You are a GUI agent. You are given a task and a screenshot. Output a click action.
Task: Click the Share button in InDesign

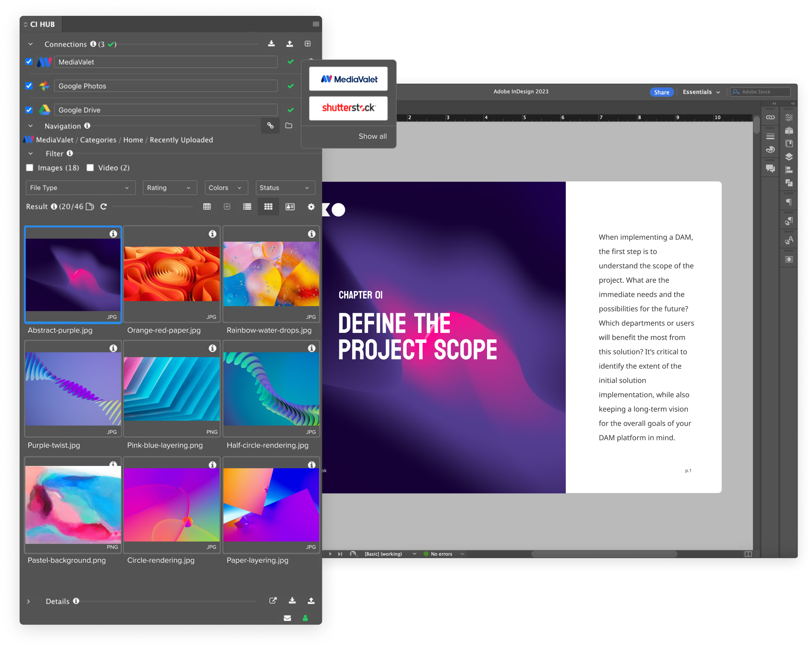(662, 92)
